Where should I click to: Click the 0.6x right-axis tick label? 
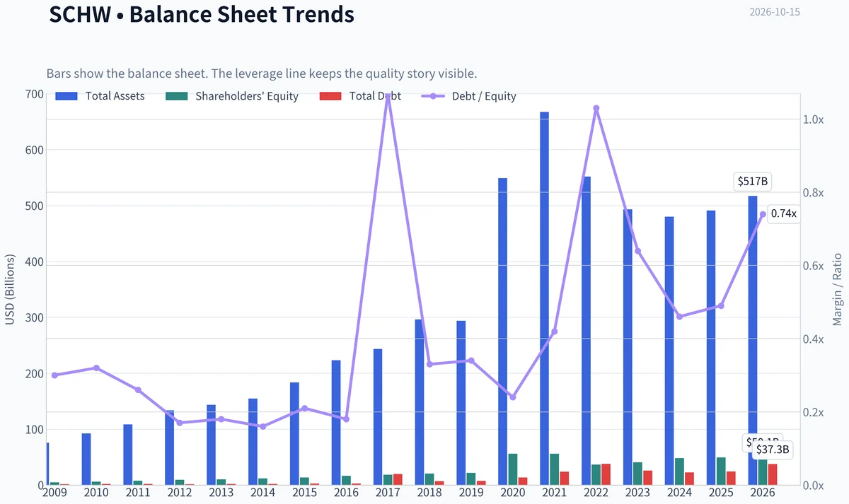(x=814, y=266)
